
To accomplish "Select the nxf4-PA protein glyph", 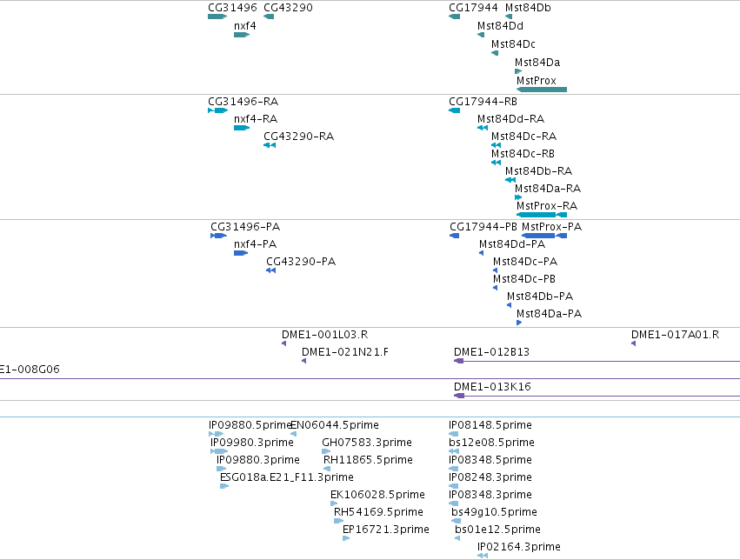I will click(241, 253).
